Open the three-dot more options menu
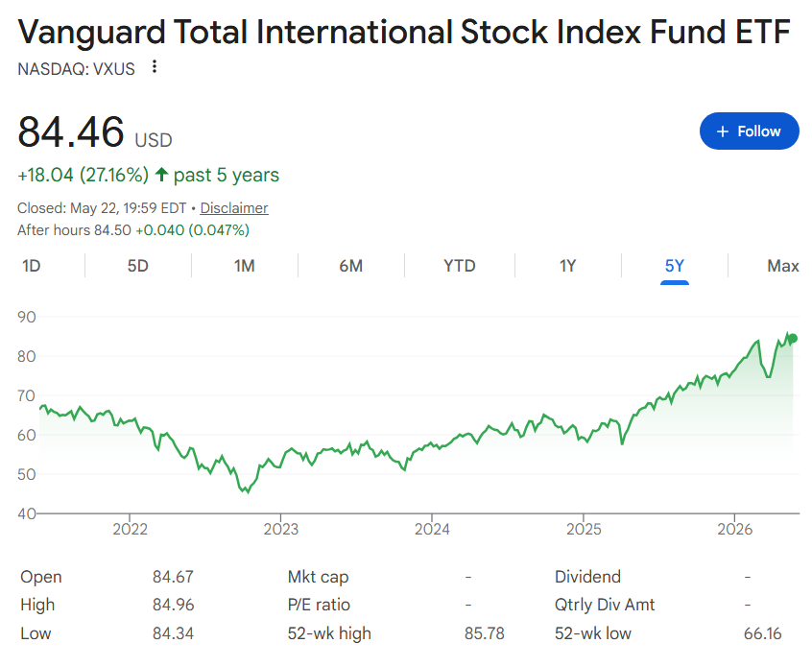This screenshot has width=812, height=667. [x=154, y=67]
